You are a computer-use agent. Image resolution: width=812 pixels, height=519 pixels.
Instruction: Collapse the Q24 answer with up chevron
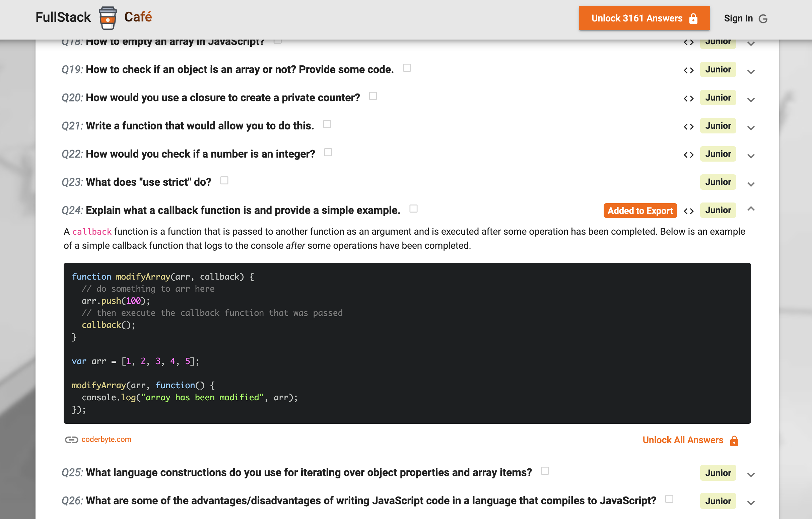pyautogui.click(x=751, y=209)
